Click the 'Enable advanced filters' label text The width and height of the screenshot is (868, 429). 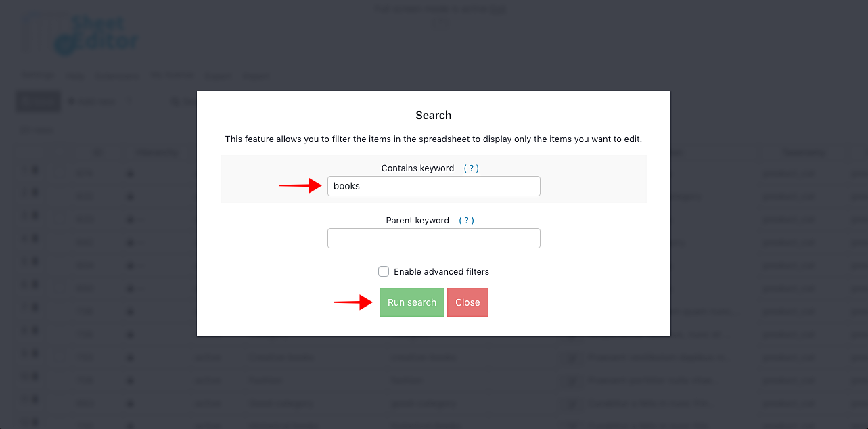[x=441, y=271]
